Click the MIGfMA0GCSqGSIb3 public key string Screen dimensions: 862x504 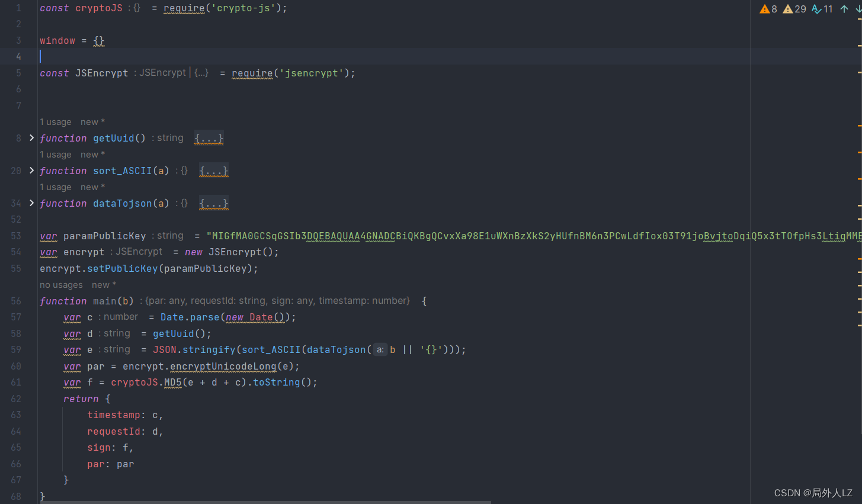(x=533, y=236)
